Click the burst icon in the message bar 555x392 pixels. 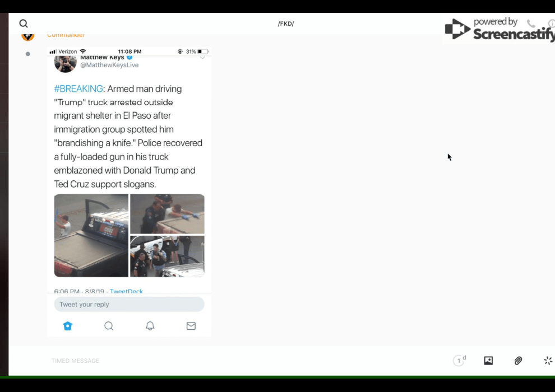point(548,361)
